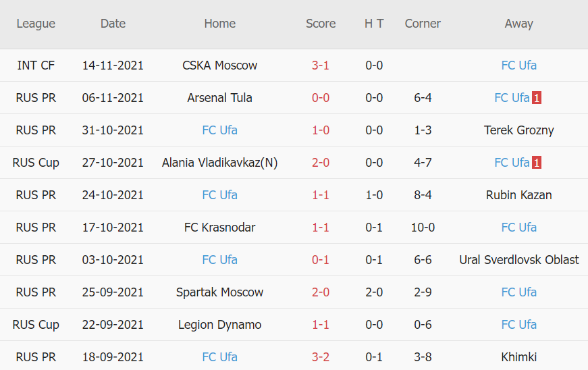Image resolution: width=588 pixels, height=370 pixels.
Task: Click the 2-0 score of Spartak Moscow match
Action: (321, 292)
